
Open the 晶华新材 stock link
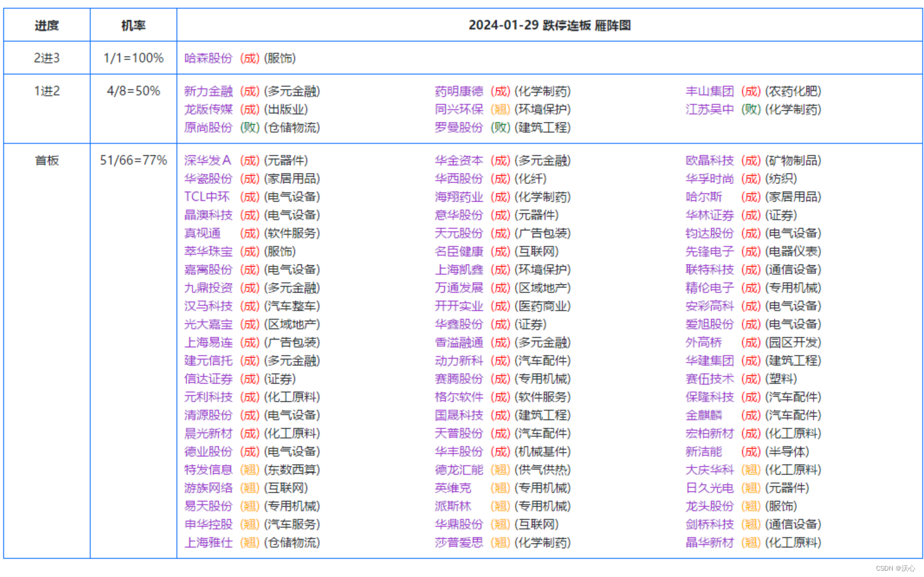709,542
